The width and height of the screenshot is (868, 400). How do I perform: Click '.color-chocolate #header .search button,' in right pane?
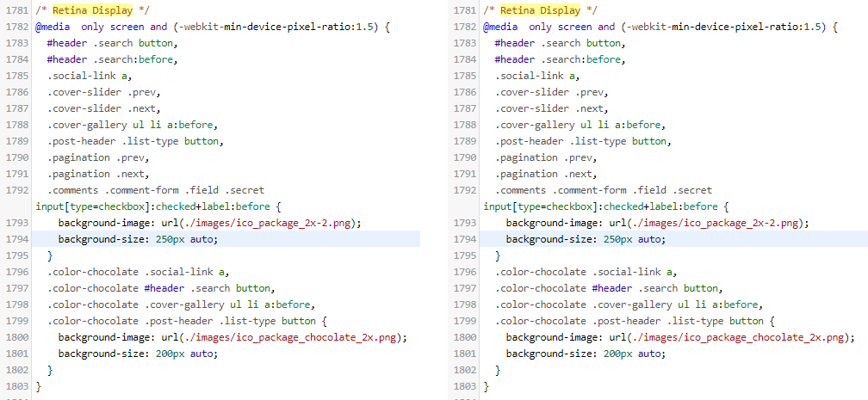tap(609, 288)
